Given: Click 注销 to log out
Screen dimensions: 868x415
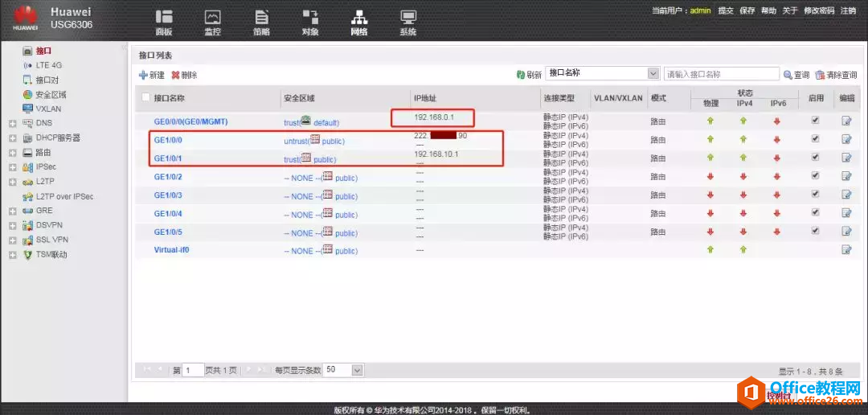Looking at the screenshot, I should click(848, 10).
